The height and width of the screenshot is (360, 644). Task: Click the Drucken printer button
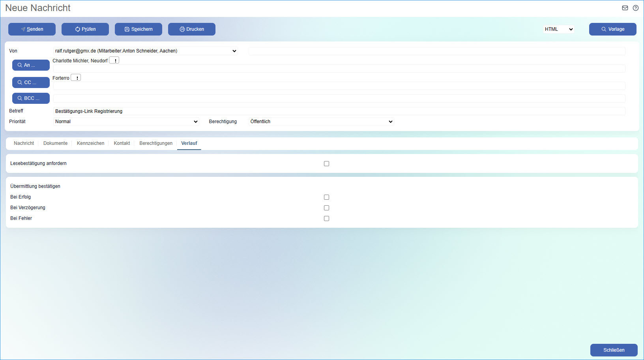click(192, 29)
